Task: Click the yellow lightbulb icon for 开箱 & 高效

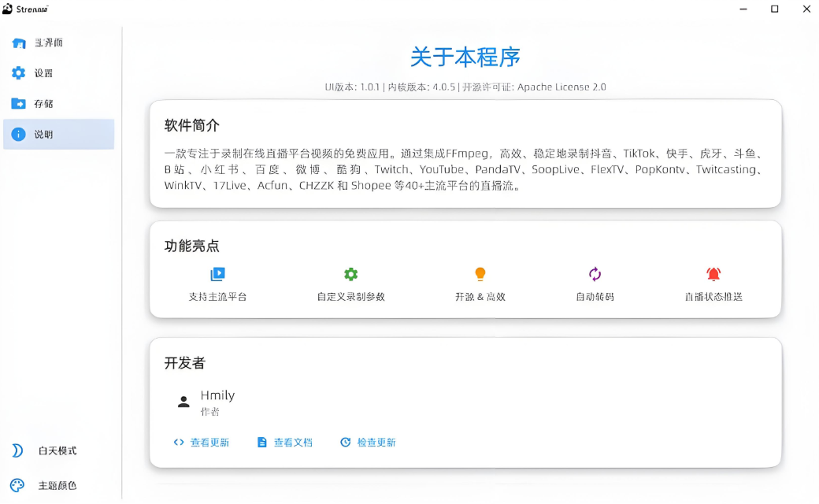Action: [480, 274]
